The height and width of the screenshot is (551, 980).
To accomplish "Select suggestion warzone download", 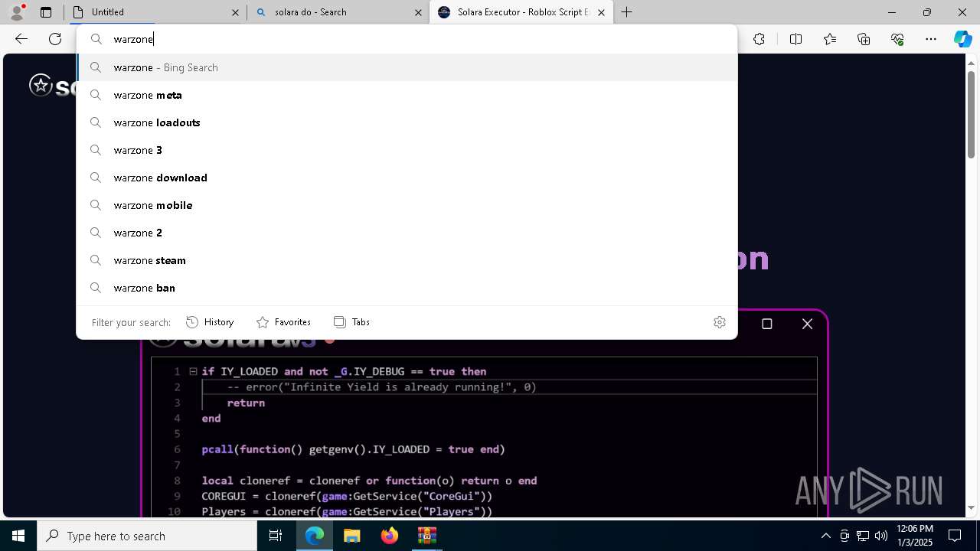I will tap(407, 178).
